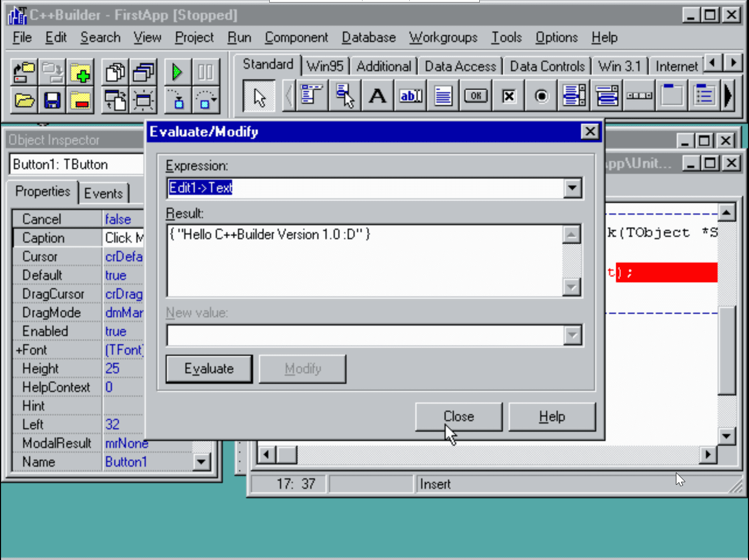Image resolution: width=749 pixels, height=560 pixels.
Task: Click the Open File folder icon
Action: (x=24, y=100)
